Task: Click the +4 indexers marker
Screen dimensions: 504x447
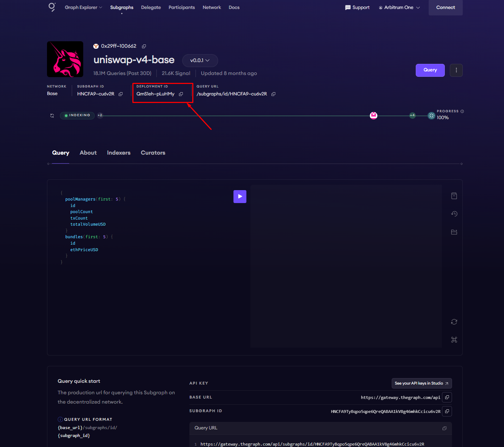Action: [413, 115]
